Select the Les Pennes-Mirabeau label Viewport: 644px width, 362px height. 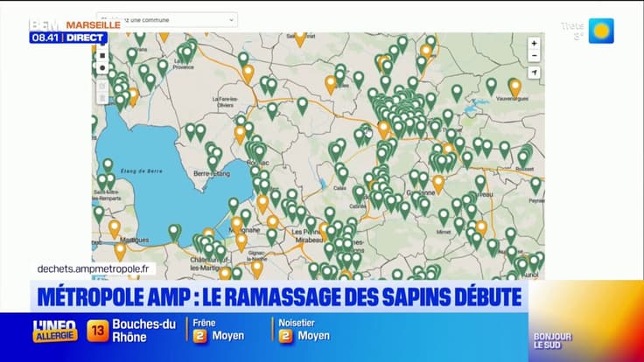tap(308, 235)
